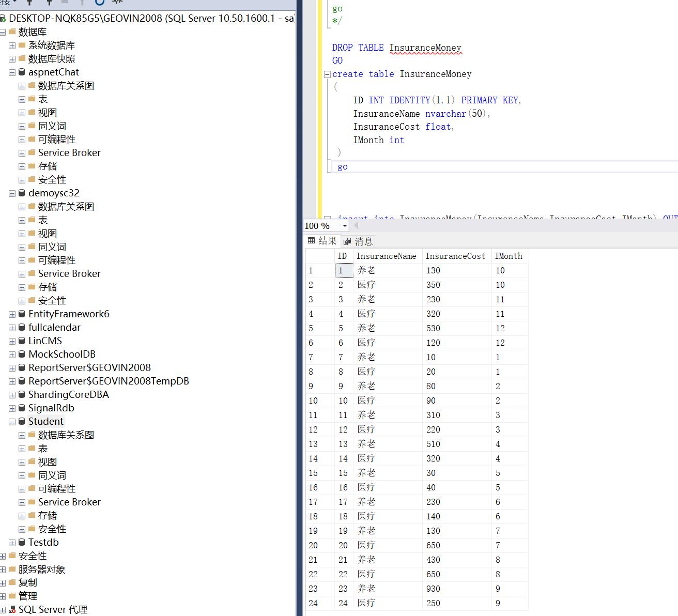Image resolution: width=678 pixels, height=616 pixels.
Task: Click the grid icon on the 结果 tab
Action: [312, 241]
